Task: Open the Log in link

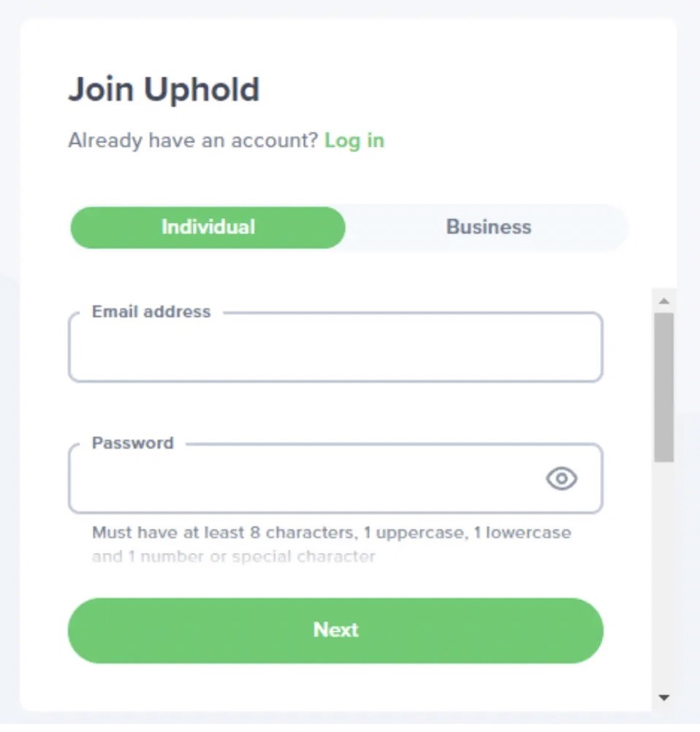Action: [x=354, y=140]
